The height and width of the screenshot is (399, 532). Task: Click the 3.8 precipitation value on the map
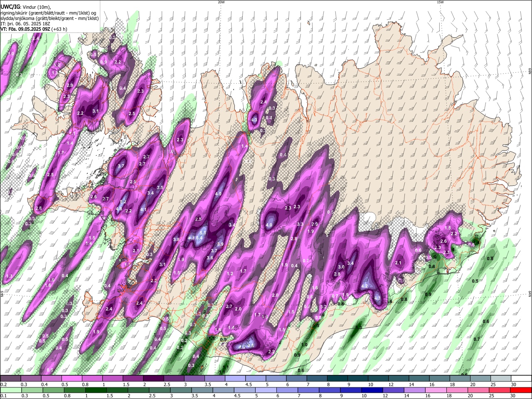point(176,239)
